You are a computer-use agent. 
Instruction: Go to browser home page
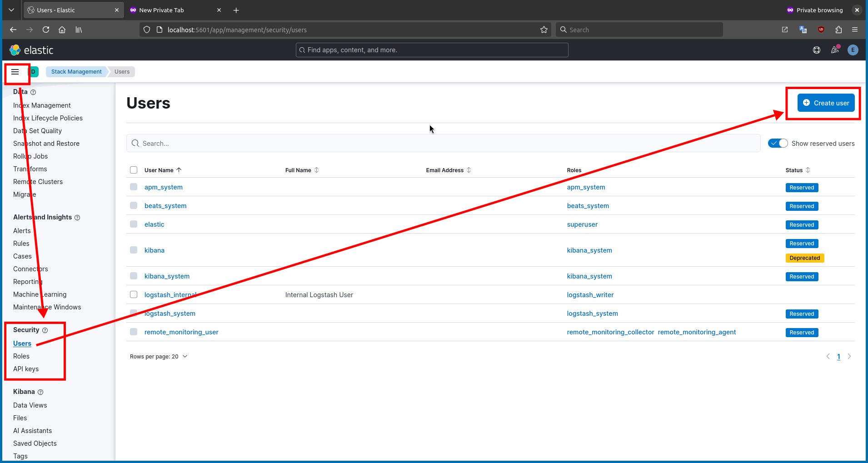coord(62,30)
